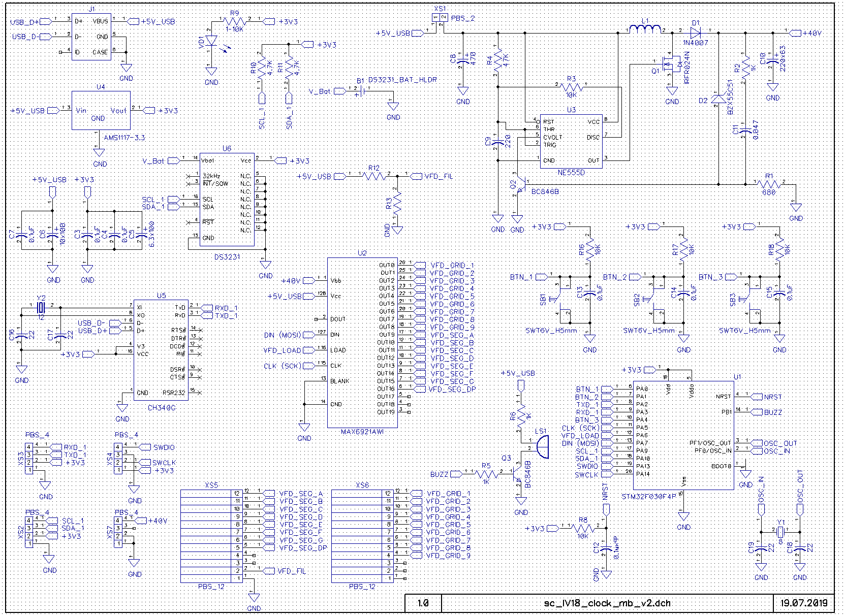
Task: Click the BC846B transistor Q3
Action: click(x=517, y=474)
